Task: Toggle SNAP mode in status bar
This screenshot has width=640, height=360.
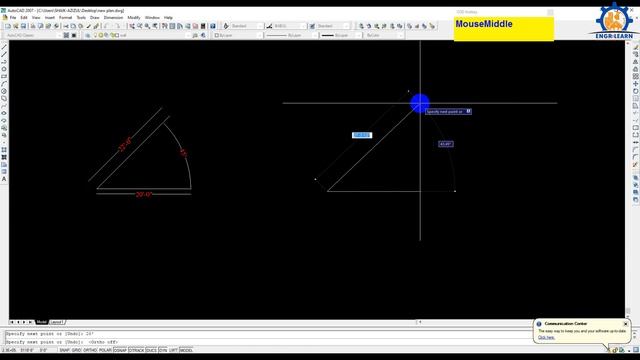Action: 64,350
